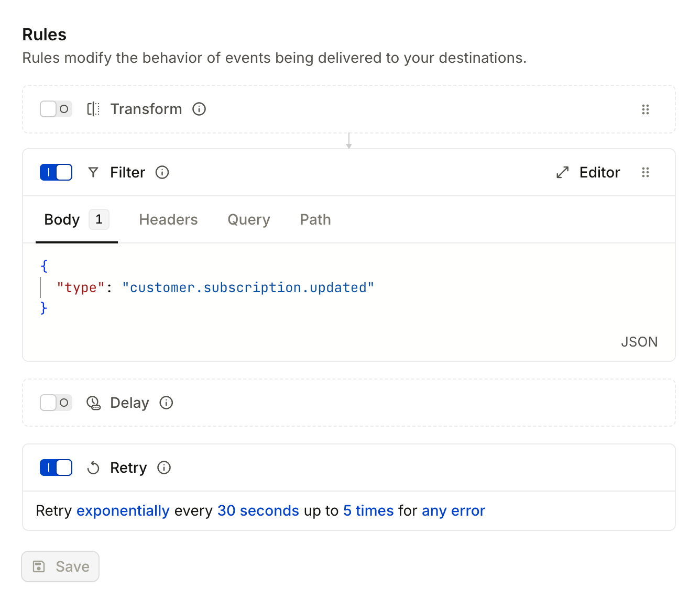Click the Retry info icon

164,468
